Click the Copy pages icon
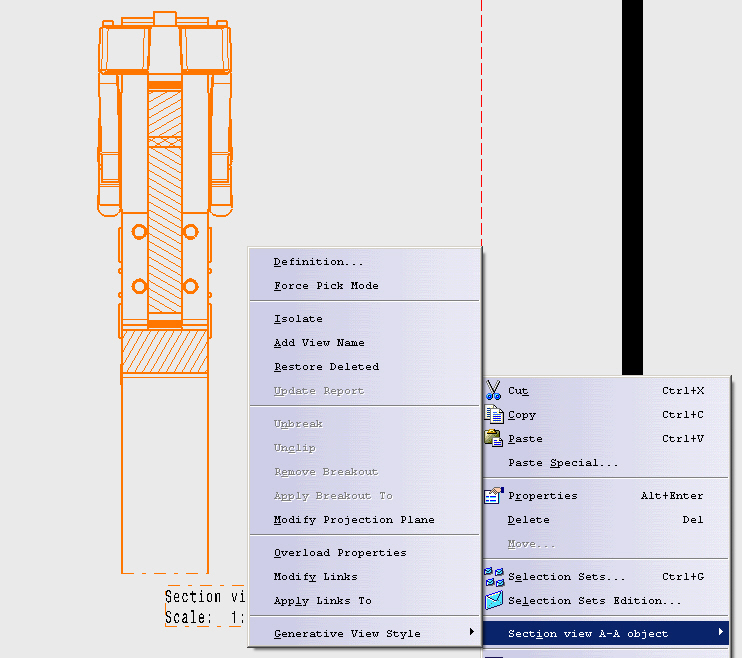The image size is (742, 658). pos(494,414)
